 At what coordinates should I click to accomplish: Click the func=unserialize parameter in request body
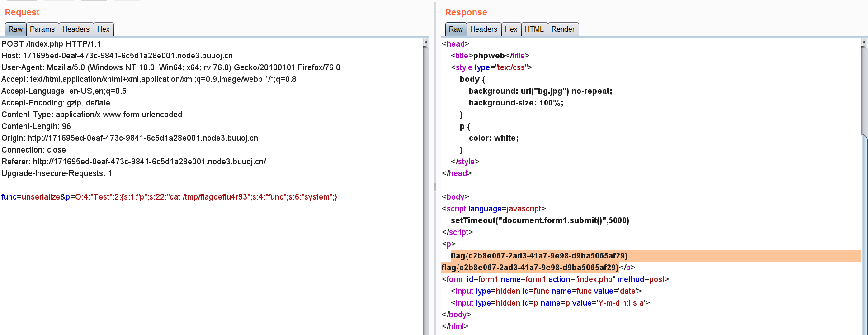(31, 197)
